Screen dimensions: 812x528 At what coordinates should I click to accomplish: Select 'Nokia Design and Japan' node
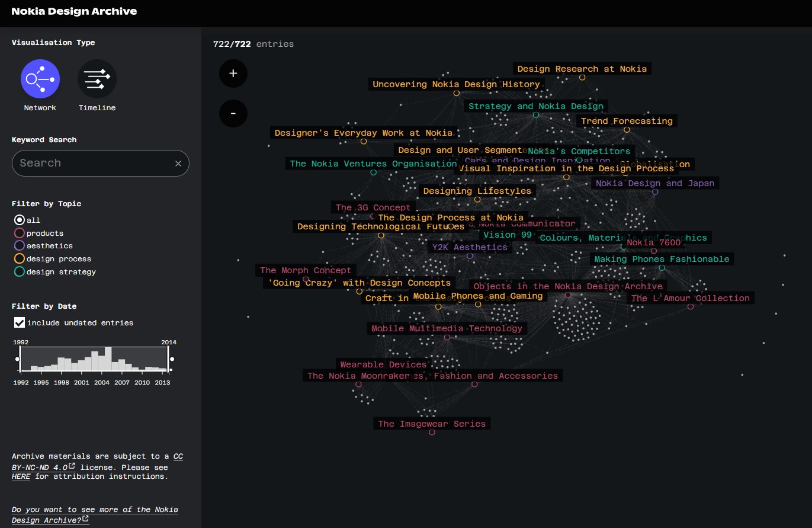point(655,183)
